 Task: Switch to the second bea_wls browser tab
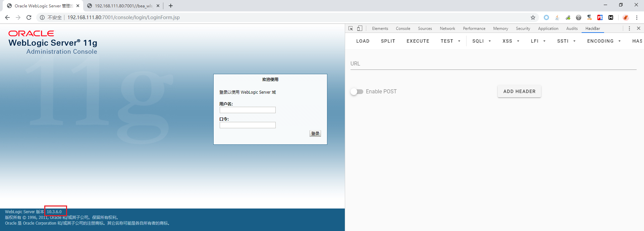click(123, 6)
